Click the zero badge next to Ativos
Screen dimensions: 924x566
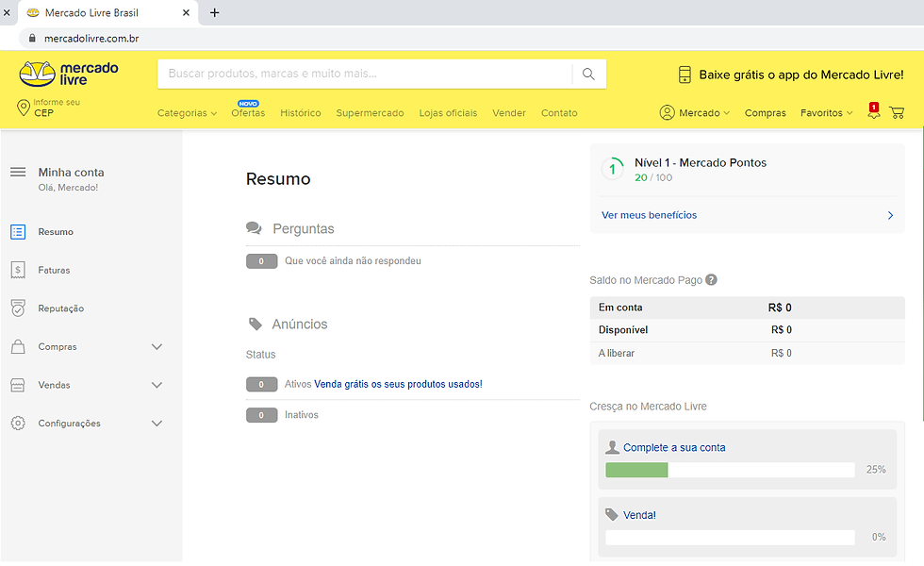coord(262,385)
